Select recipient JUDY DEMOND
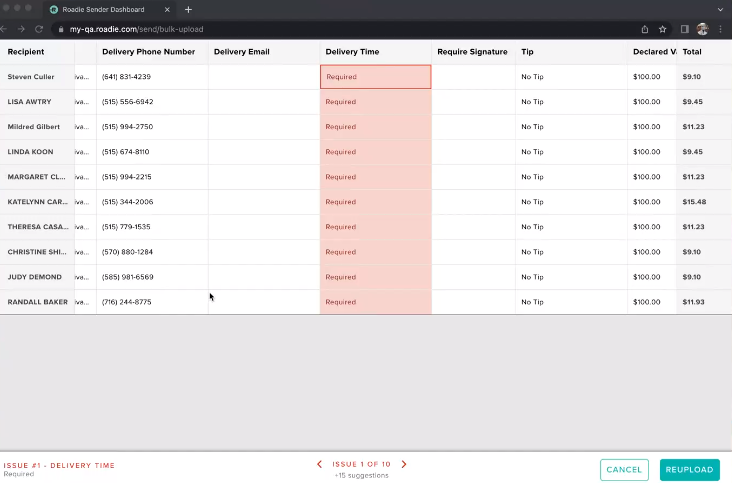 coord(35,277)
